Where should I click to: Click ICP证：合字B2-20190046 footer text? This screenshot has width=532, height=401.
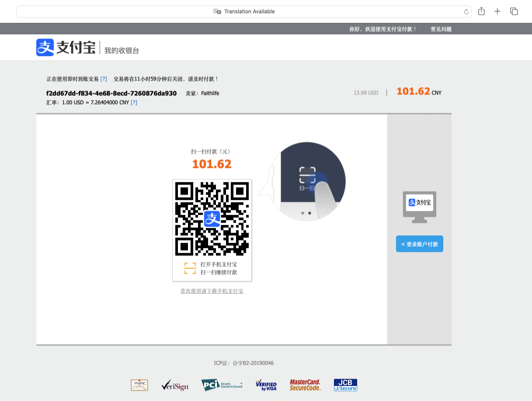pos(244,363)
